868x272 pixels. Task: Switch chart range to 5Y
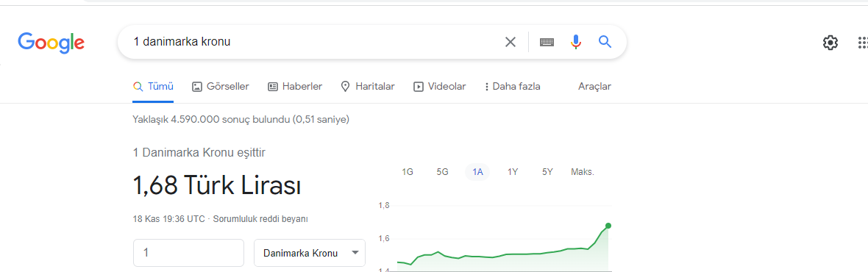pos(547,172)
